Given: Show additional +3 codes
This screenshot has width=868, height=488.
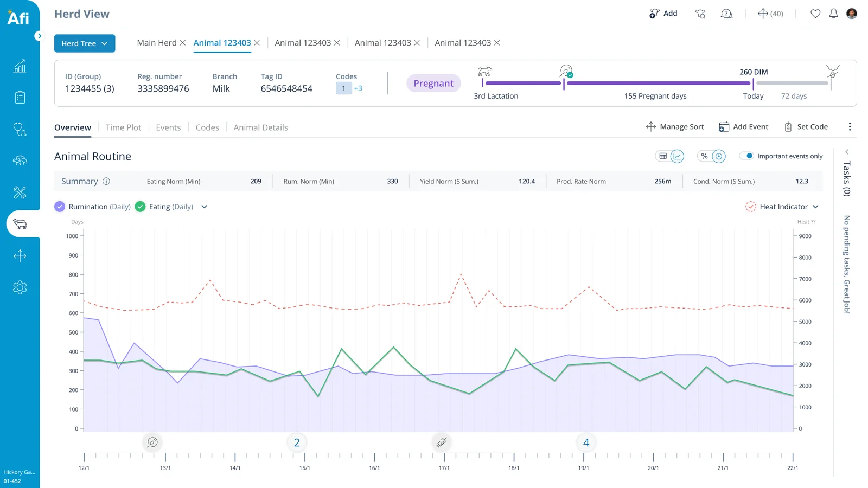Looking at the screenshot, I should click(358, 88).
